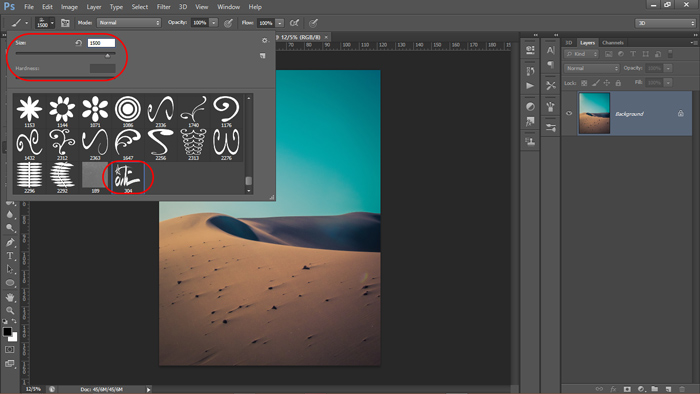Lock image pixels brush icon

(x=596, y=83)
